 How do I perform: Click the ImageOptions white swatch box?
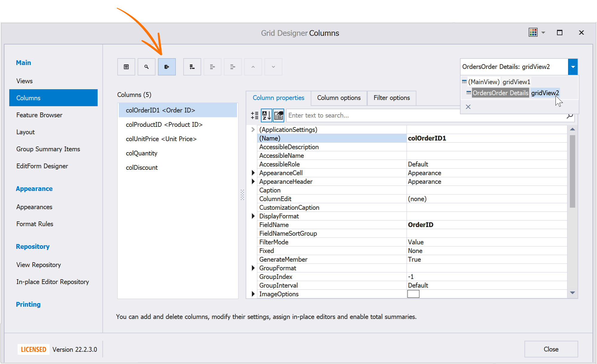(x=413, y=294)
